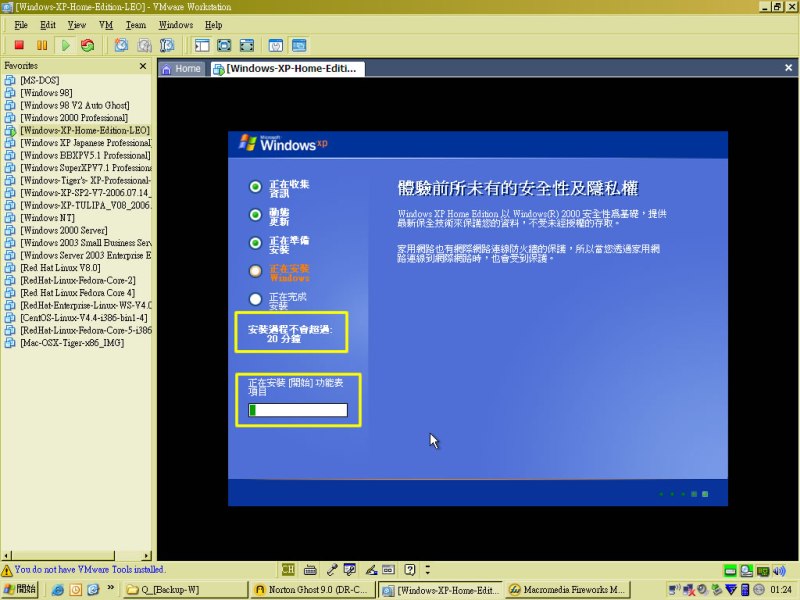Click the keyboard icon on the language bar

(310, 570)
